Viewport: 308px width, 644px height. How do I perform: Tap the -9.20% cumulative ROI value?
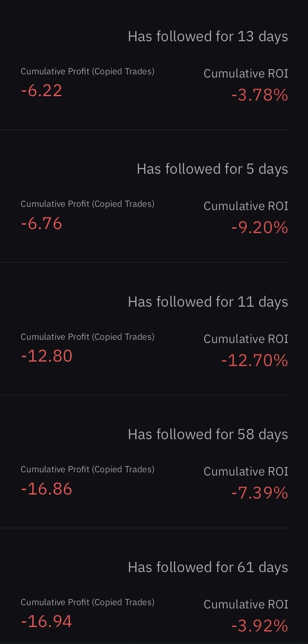[260, 228]
